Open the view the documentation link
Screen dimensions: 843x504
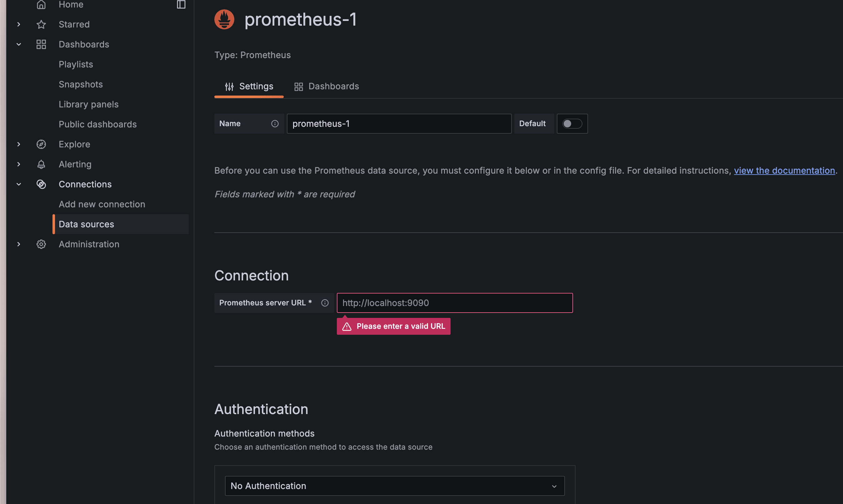(x=784, y=170)
